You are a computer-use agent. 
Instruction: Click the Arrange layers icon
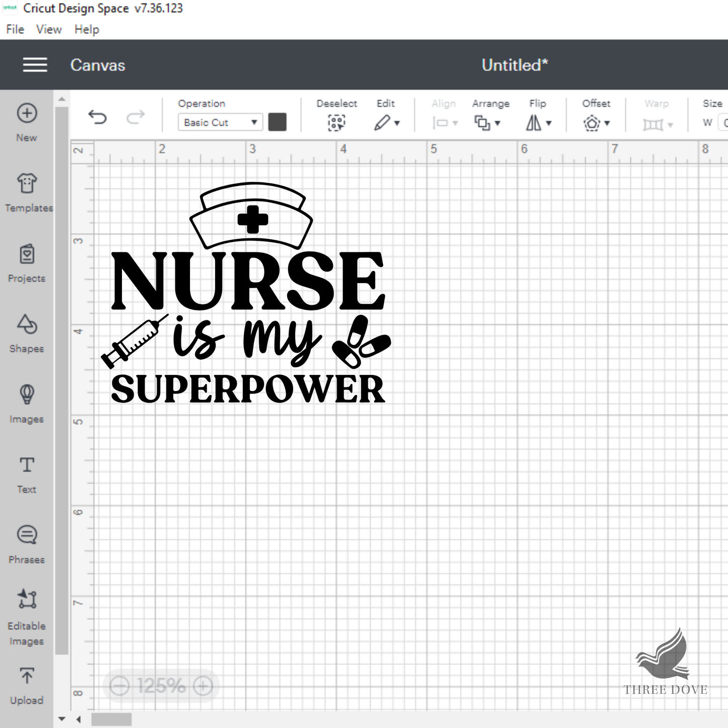click(482, 122)
